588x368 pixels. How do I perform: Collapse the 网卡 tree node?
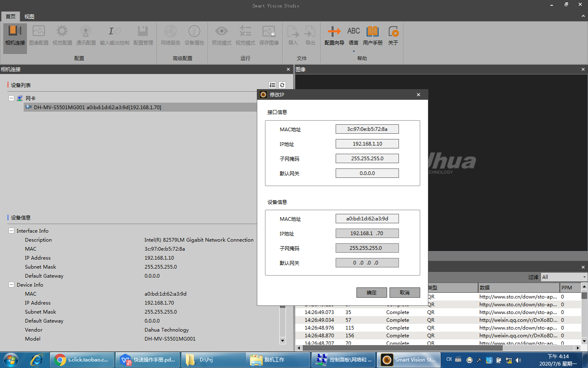[11, 98]
